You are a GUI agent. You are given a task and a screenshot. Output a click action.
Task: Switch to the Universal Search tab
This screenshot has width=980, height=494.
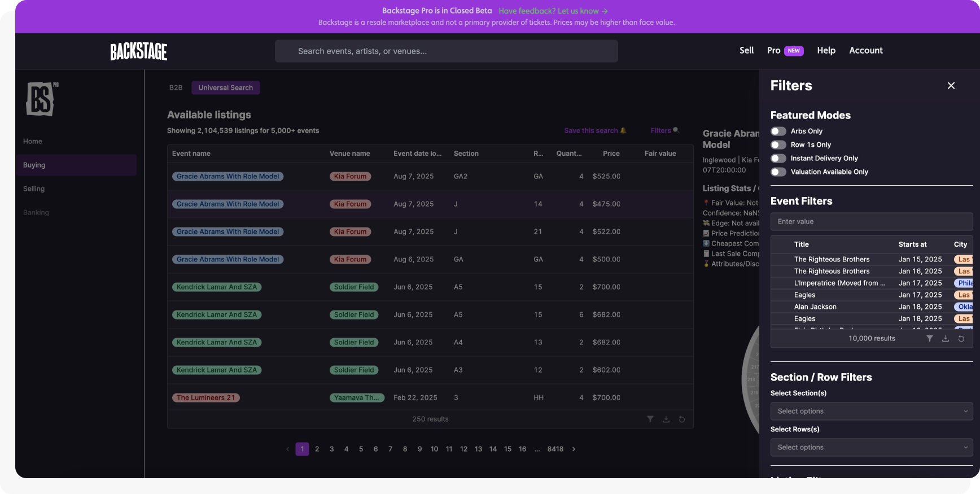click(x=226, y=88)
